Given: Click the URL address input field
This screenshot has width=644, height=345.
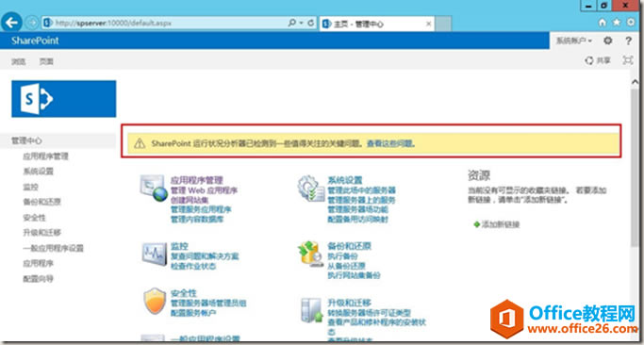Looking at the screenshot, I should point(164,23).
